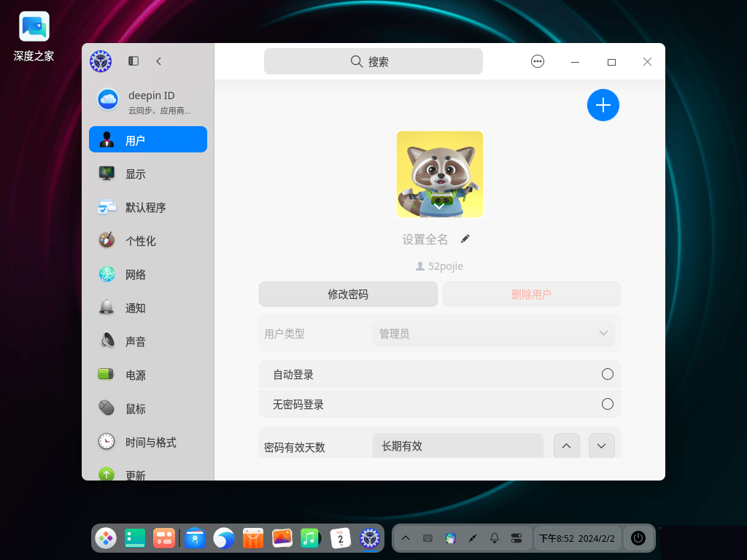The width and height of the screenshot is (747, 560).
Task: Open Power settings in the sidebar
Action: pyautogui.click(x=134, y=375)
